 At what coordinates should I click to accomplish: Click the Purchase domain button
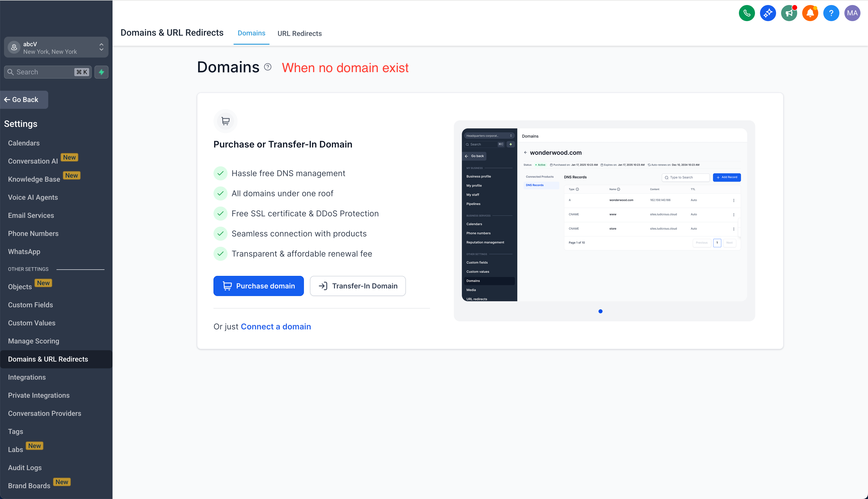(x=259, y=286)
